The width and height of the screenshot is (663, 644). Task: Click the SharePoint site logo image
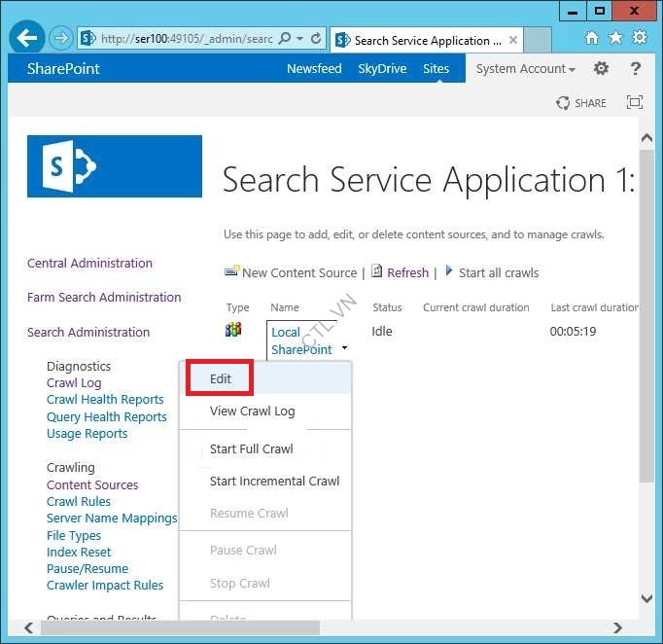click(115, 166)
